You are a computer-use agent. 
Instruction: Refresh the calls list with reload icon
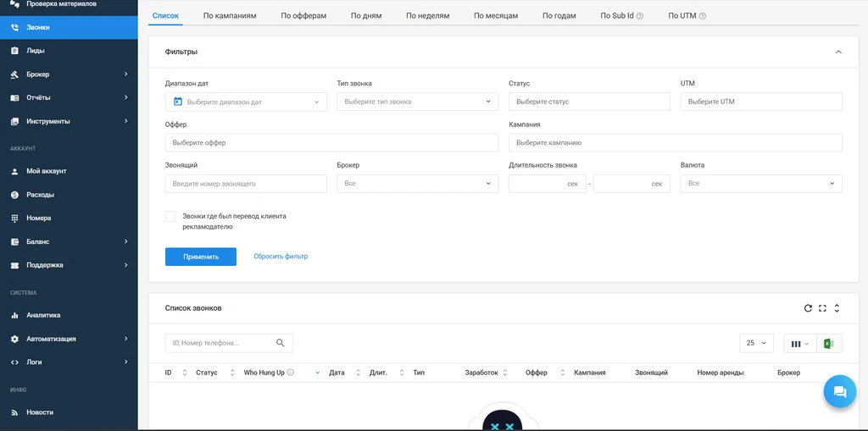coord(808,308)
